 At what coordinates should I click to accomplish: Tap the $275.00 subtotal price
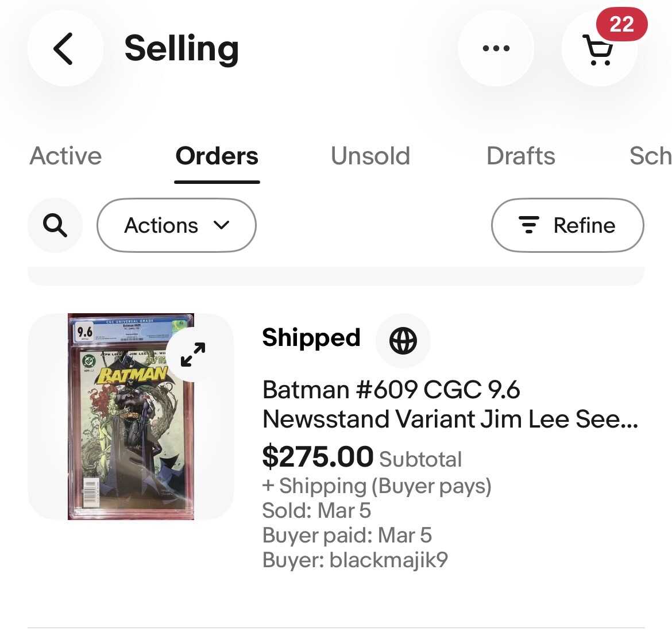(318, 457)
